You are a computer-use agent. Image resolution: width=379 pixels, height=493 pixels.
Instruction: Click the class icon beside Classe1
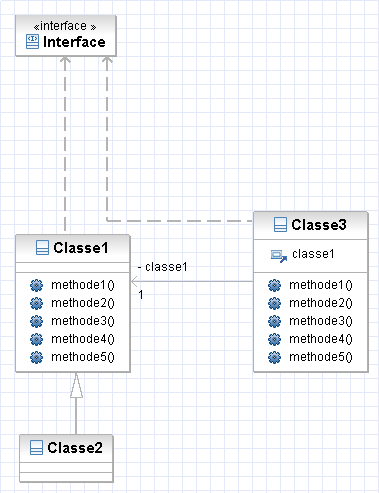[42, 248]
